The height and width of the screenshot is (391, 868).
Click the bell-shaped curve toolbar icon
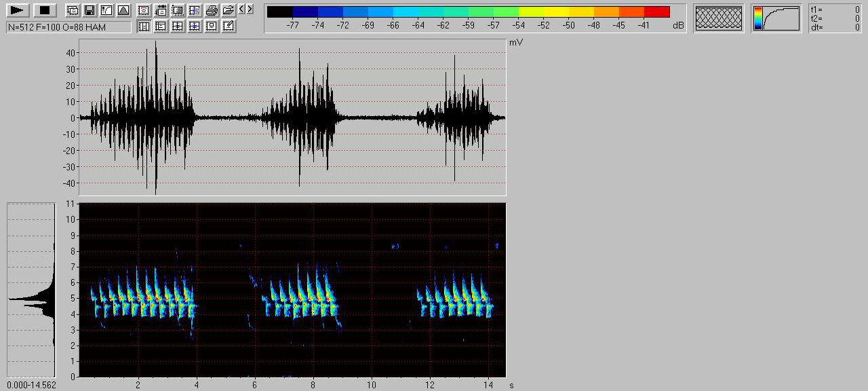point(123,10)
